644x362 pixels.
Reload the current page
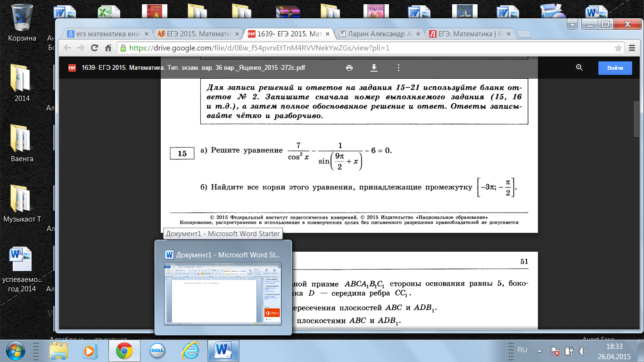pyautogui.click(x=95, y=48)
